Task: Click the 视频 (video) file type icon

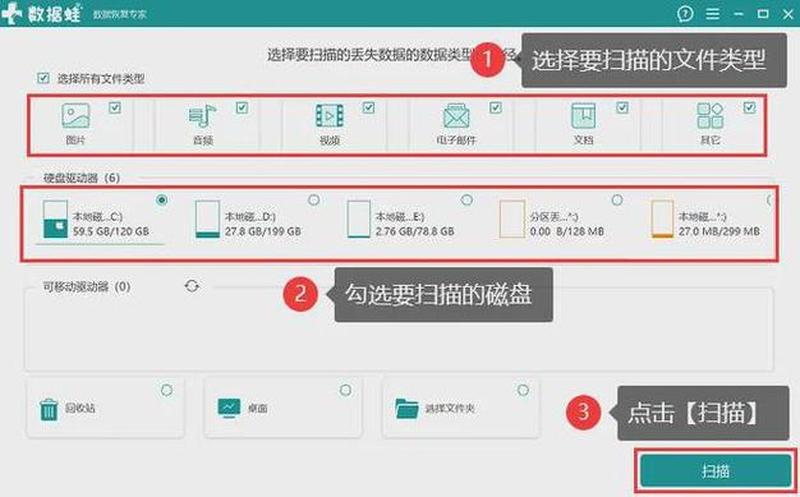Action: point(330,116)
